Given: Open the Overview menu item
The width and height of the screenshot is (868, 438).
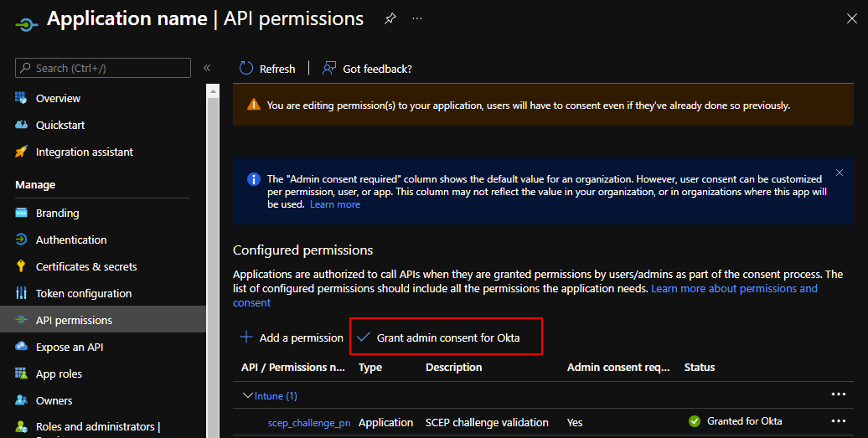Looking at the screenshot, I should click(x=58, y=99).
